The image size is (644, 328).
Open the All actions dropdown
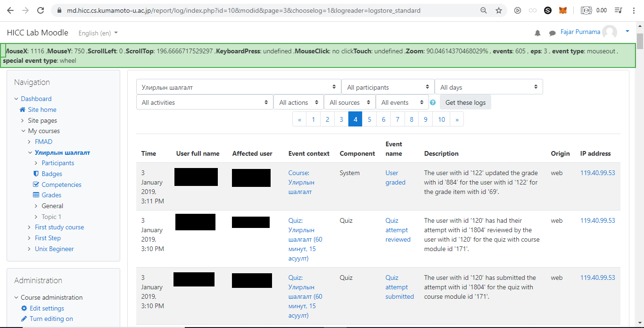click(x=299, y=102)
